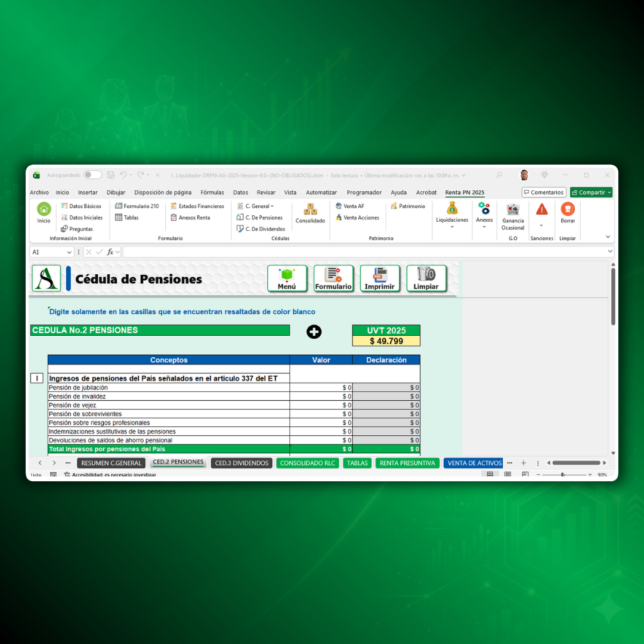Click the Ganancia Ocasional icon
644x644 pixels.
[x=513, y=210]
